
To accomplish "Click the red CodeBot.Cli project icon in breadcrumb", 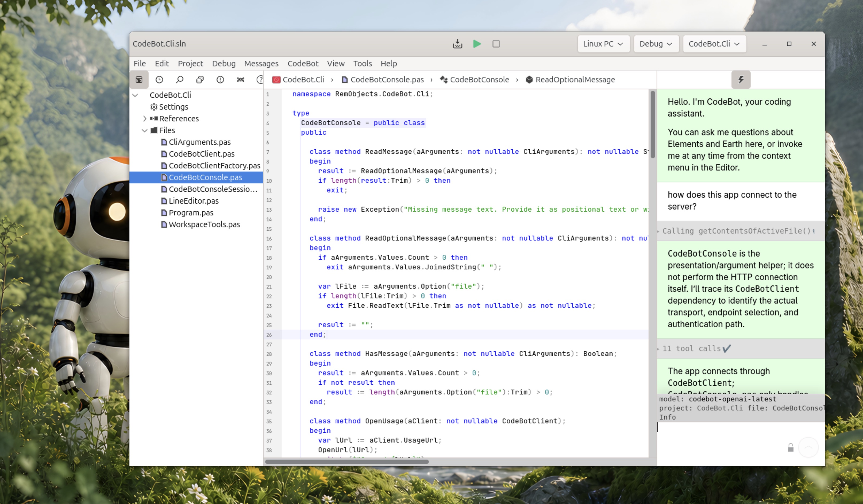I will pos(276,80).
